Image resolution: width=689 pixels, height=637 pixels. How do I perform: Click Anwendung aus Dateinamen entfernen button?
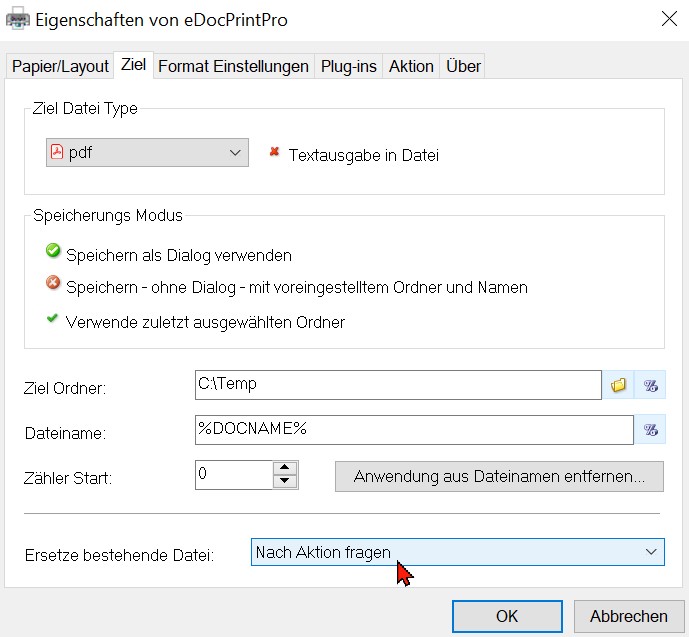[x=499, y=476]
